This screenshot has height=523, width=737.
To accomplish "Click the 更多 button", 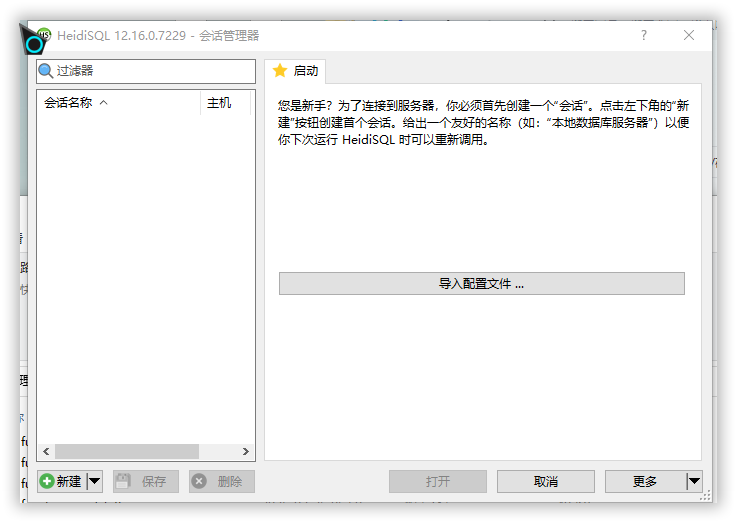I will (x=645, y=481).
